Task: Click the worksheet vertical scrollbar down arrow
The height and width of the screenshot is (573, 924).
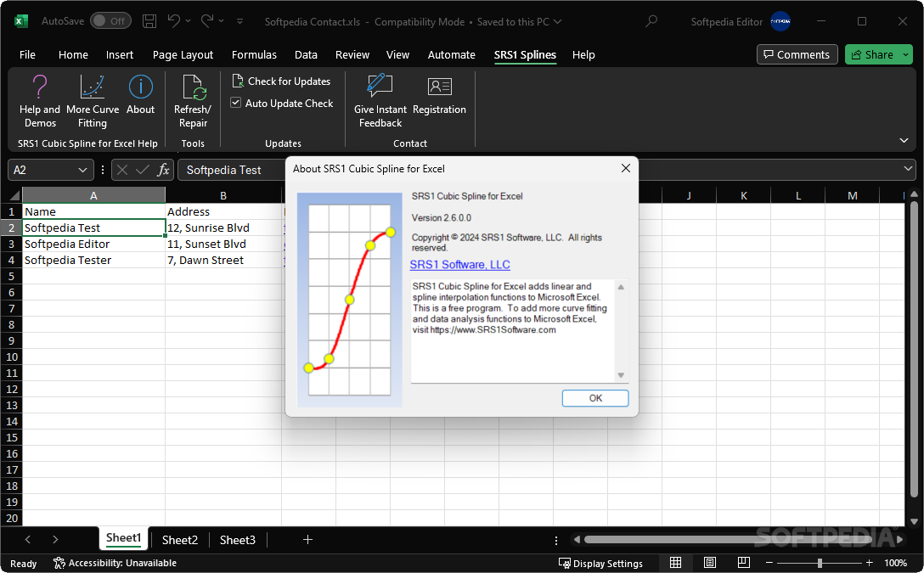Action: [914, 521]
